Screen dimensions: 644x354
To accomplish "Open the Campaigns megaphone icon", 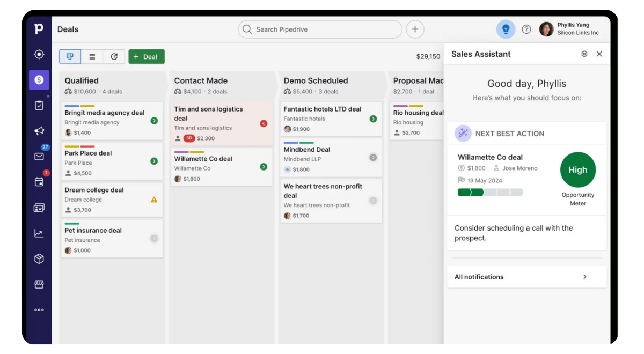I will click(39, 131).
